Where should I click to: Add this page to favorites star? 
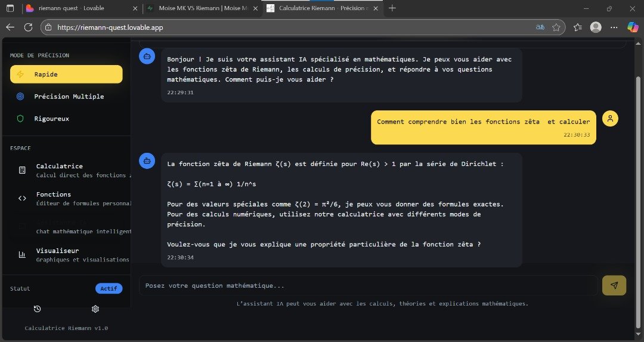[x=556, y=27]
